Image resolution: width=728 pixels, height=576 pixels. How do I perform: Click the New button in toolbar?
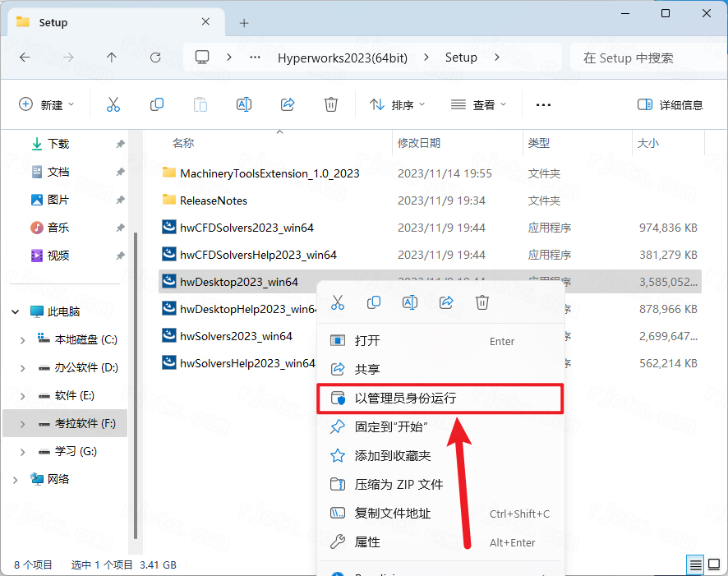coord(47,104)
